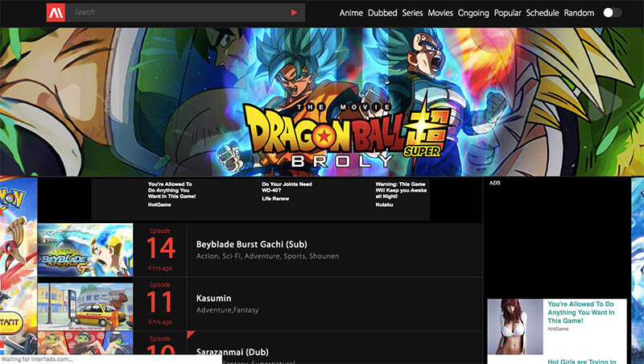Toggle the theme switch in header

coord(613,13)
